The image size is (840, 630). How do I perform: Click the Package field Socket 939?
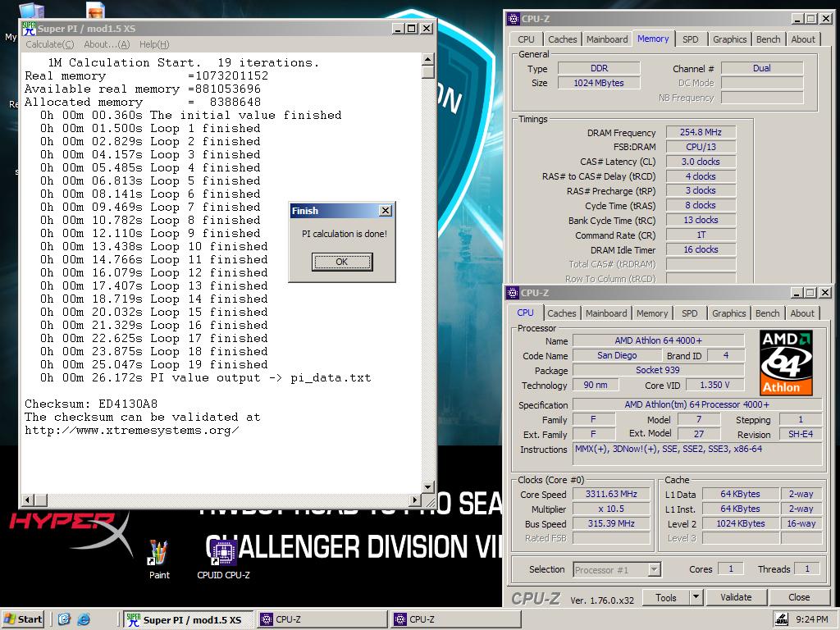[658, 370]
